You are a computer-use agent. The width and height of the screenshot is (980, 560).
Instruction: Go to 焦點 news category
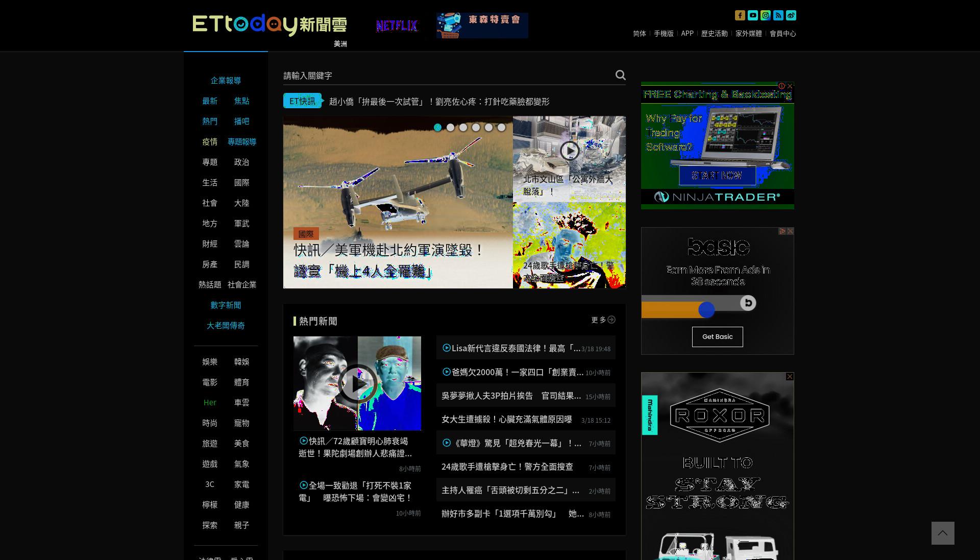(242, 101)
